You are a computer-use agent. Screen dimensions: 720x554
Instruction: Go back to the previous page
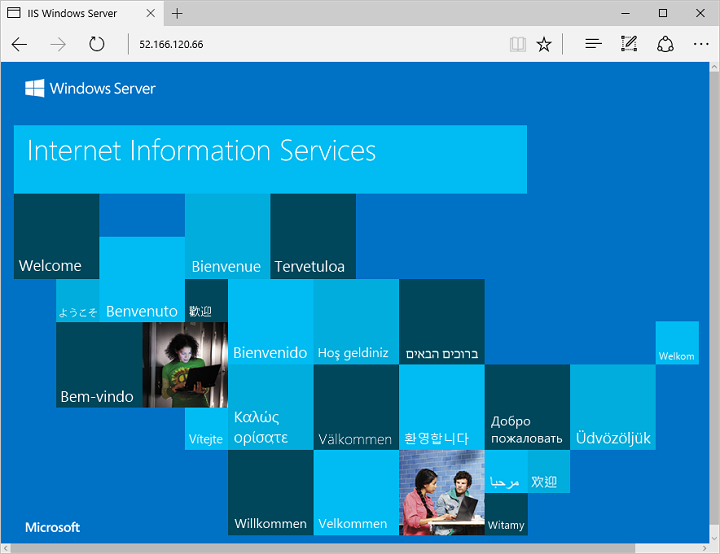click(19, 45)
